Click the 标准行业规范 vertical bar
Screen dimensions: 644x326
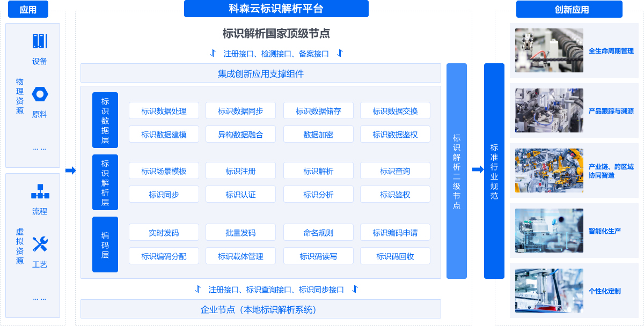point(494,171)
